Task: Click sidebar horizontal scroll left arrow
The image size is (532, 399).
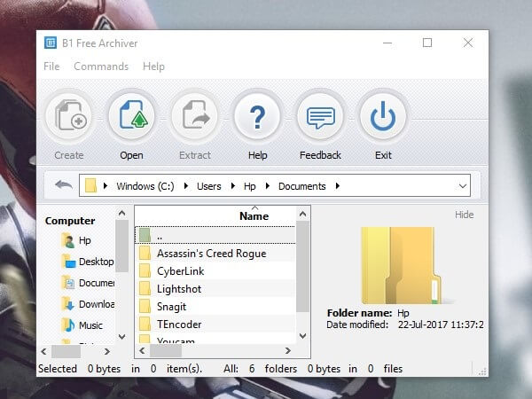Action: 43,351
